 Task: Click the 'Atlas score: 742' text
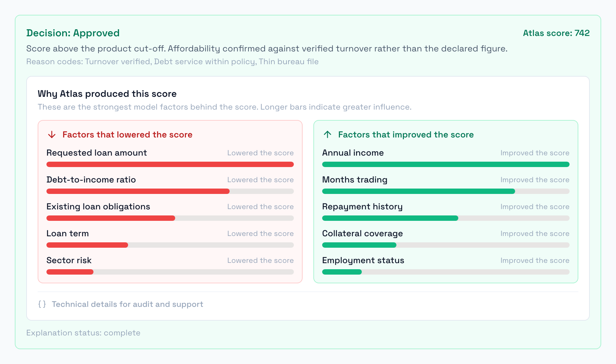click(556, 33)
